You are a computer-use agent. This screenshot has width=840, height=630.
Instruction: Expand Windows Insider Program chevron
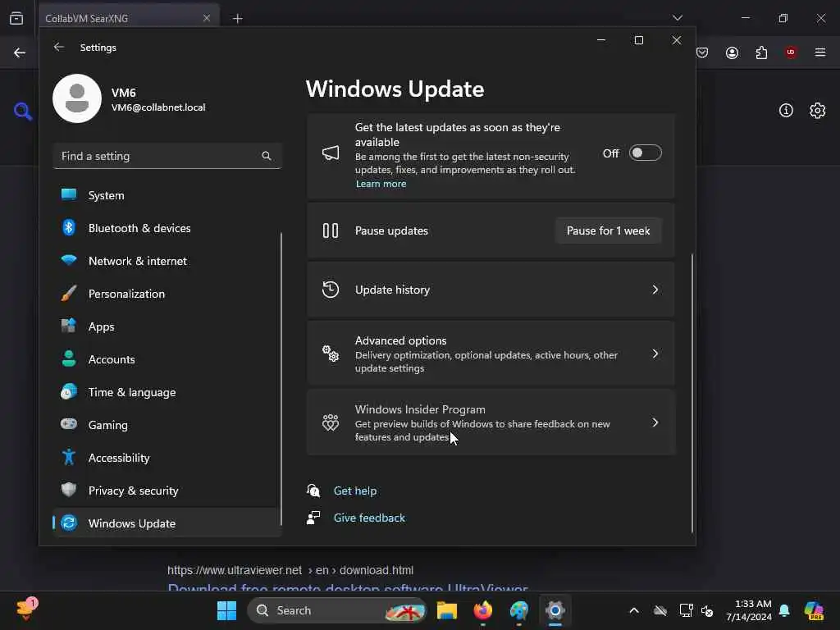(x=655, y=422)
